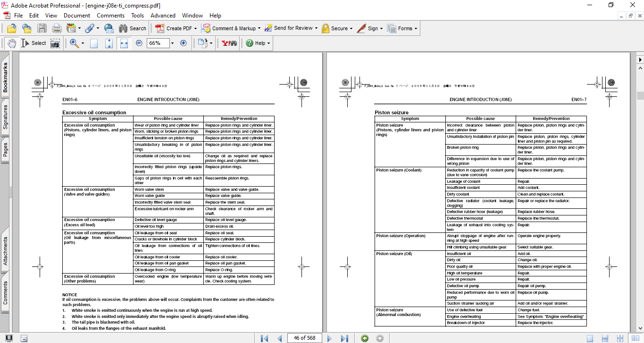Open the Bookmarks side tab
The height and width of the screenshot is (343, 644).
[5, 78]
